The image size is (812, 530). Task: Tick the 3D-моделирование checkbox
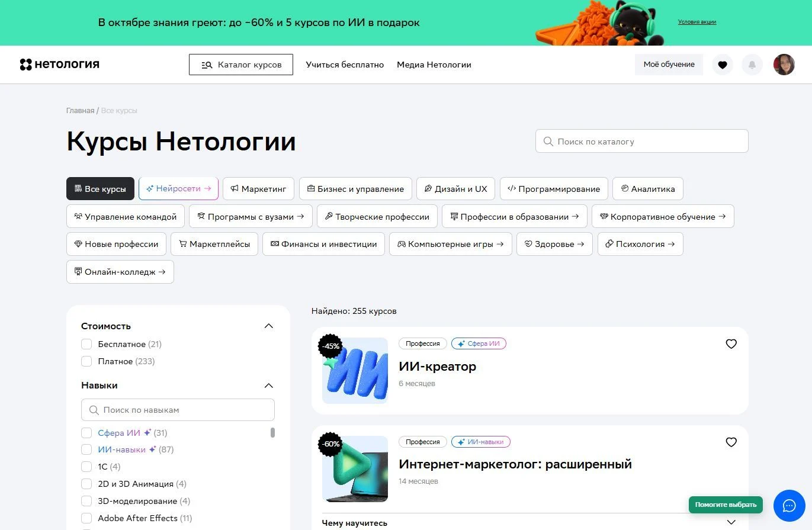pos(86,501)
